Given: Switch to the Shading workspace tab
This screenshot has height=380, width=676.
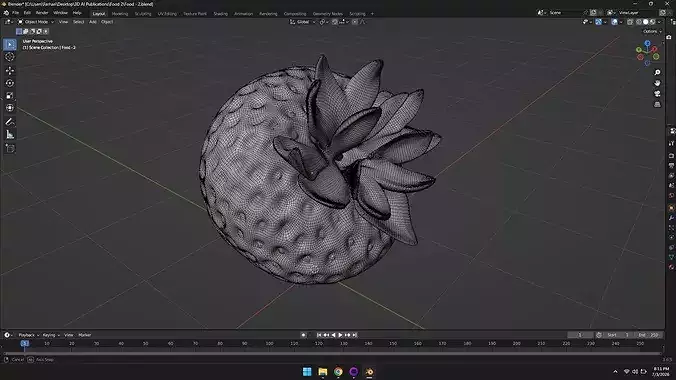Looking at the screenshot, I should (220, 14).
